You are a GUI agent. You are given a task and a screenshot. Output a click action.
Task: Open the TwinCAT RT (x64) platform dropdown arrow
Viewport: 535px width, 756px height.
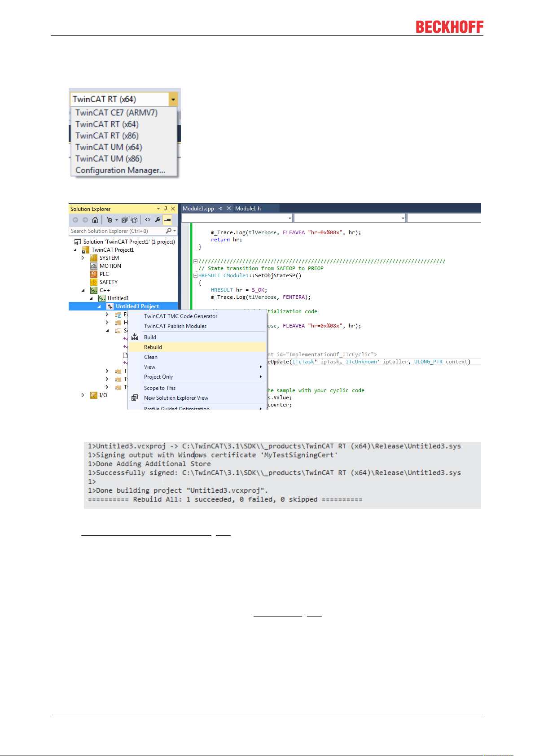173,99
